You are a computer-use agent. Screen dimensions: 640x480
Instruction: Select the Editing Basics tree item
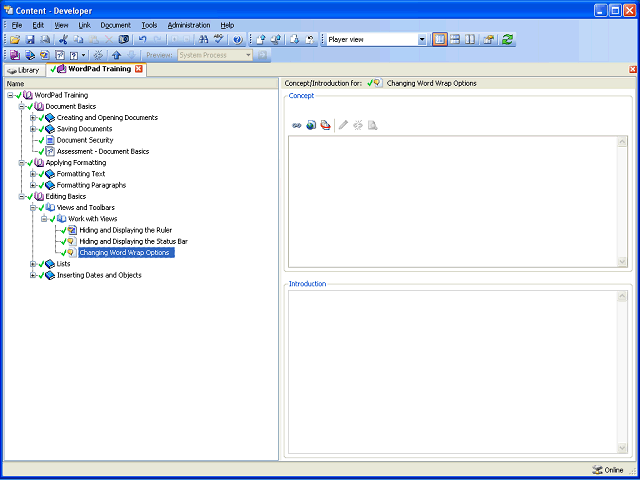66,196
